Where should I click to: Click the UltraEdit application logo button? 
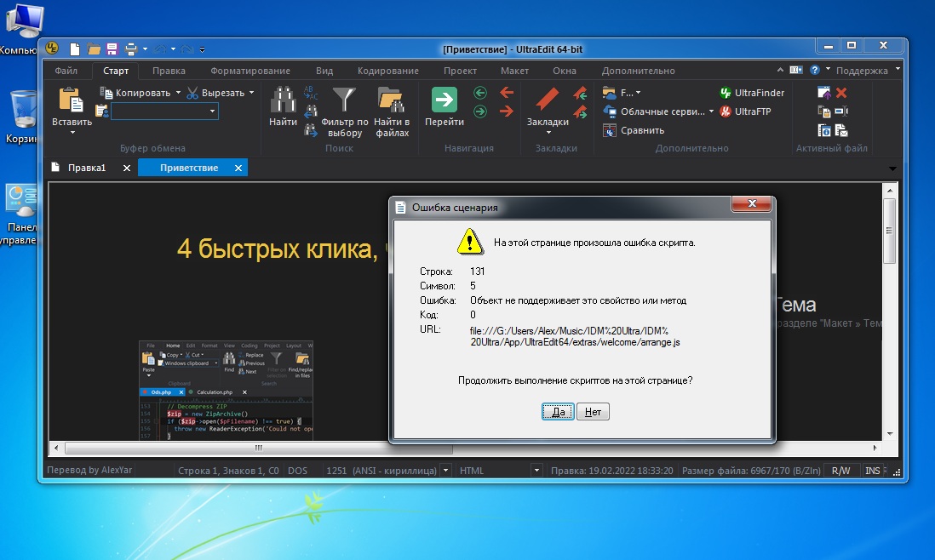(53, 49)
